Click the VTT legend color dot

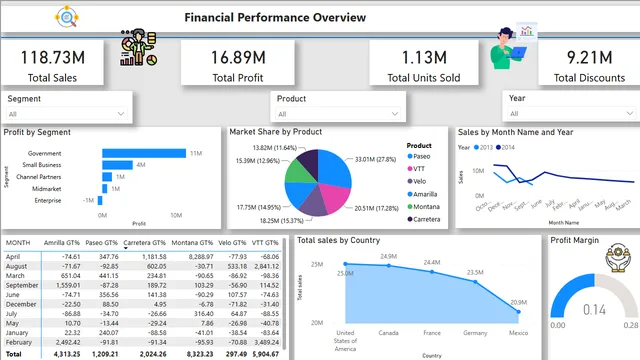[410, 169]
